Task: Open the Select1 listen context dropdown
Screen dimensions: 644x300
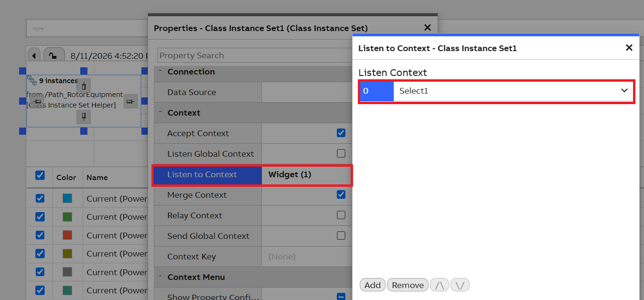Action: click(514, 91)
